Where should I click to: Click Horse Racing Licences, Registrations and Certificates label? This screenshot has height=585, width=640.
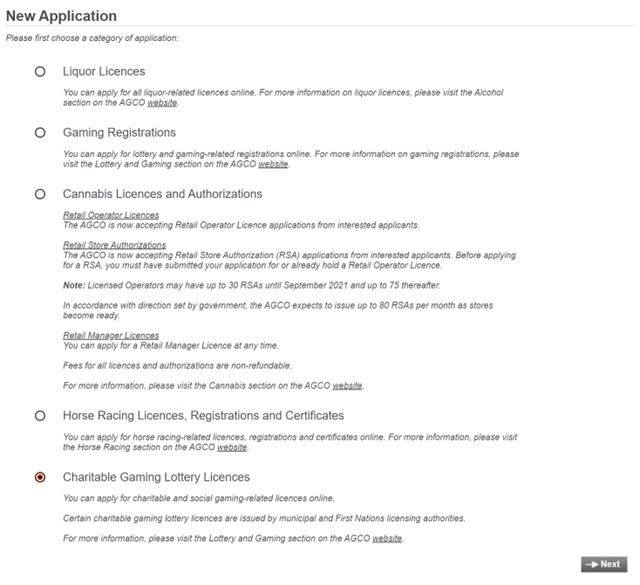203,415
